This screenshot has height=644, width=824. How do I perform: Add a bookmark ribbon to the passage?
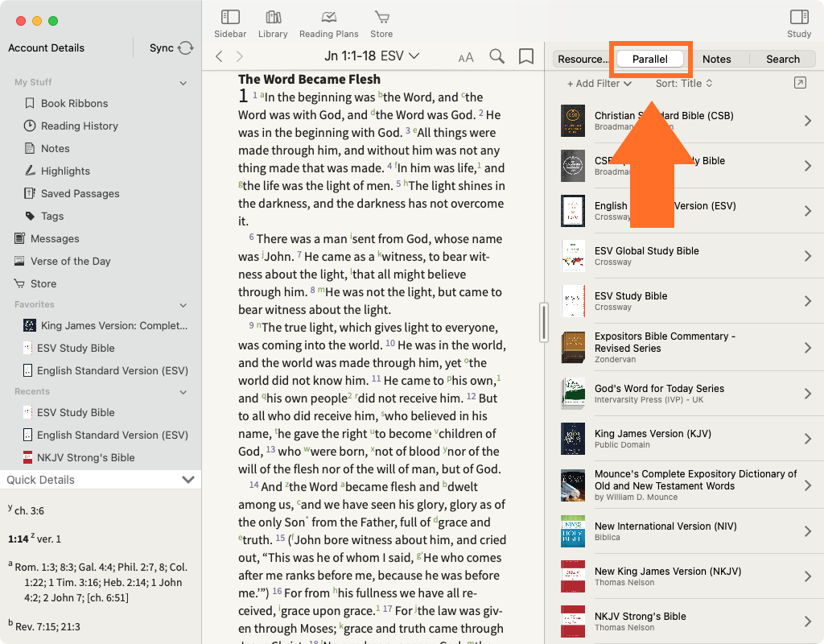pos(526,56)
